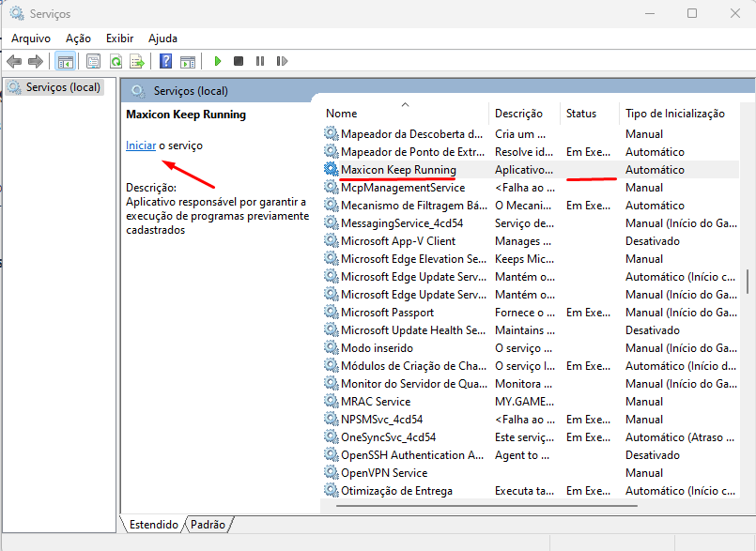Click the gear icon next to McpManagementService
Screen dimensions: 756x551
point(331,187)
